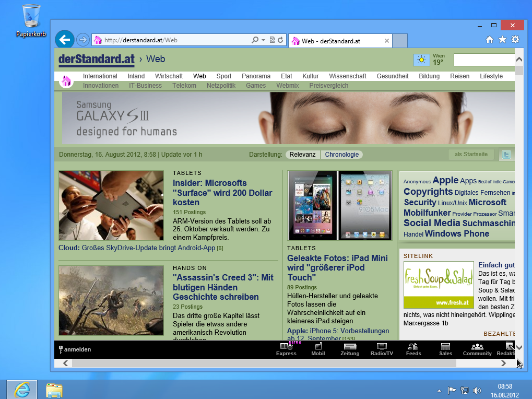This screenshot has height=399, width=532.
Task: Click the Windows Phone tag
Action: pyautogui.click(x=457, y=234)
